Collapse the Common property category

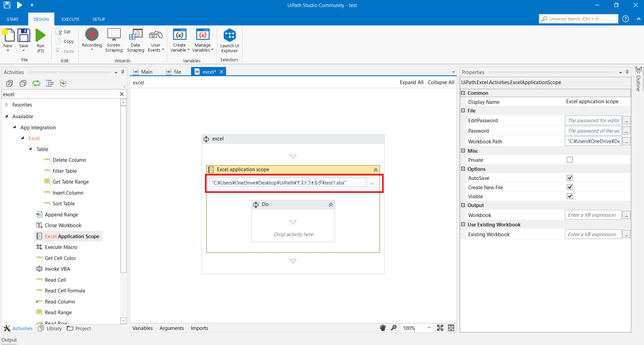463,93
